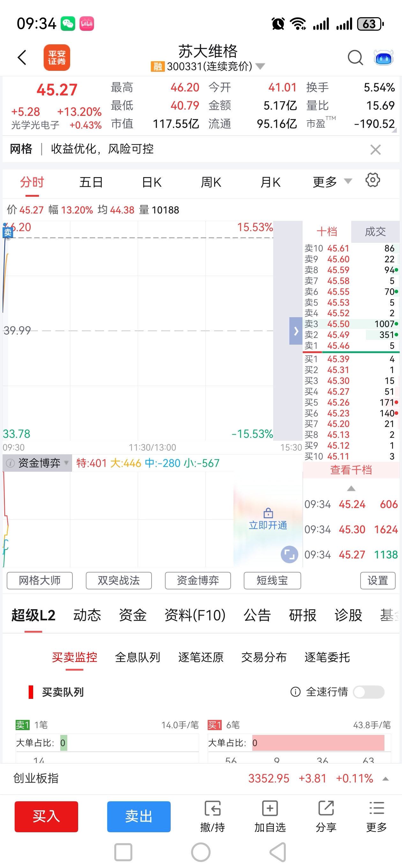The width and height of the screenshot is (402, 868).
Task: Switch to 月K chart tab
Action: click(271, 182)
